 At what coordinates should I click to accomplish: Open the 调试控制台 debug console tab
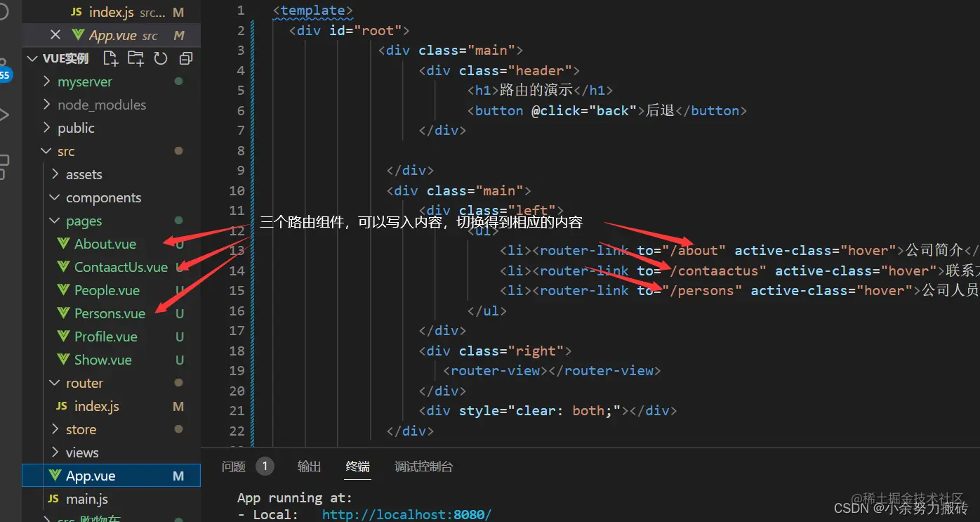click(x=424, y=466)
